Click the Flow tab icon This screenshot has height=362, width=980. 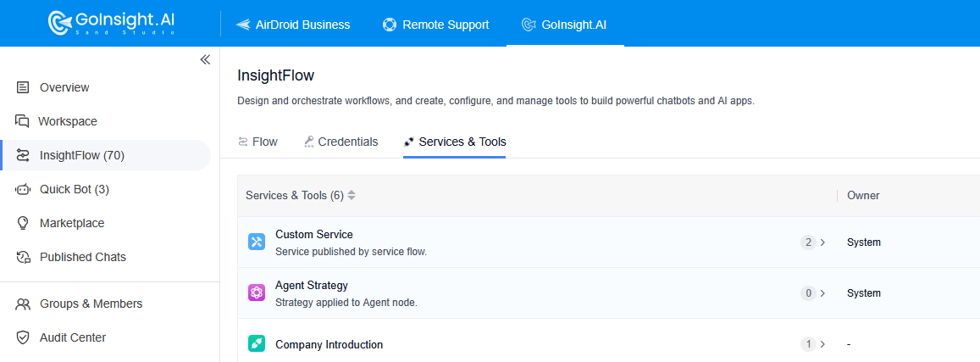pos(243,142)
